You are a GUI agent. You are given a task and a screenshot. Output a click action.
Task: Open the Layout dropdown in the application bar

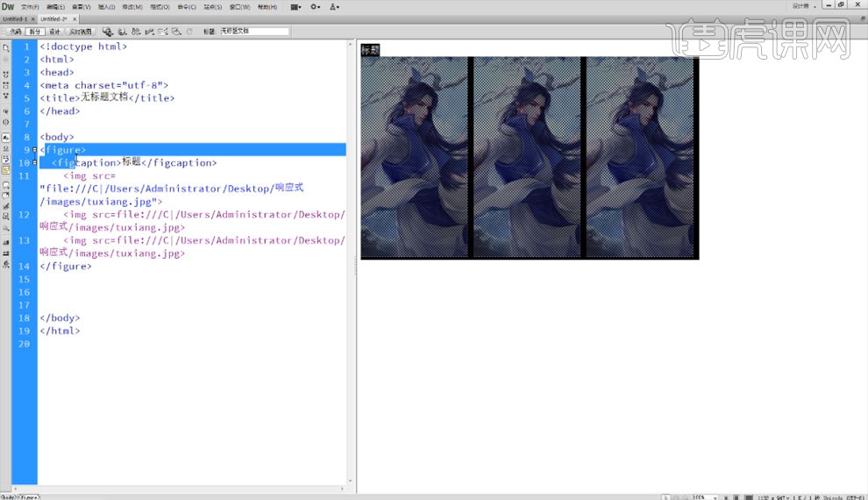[x=296, y=7]
